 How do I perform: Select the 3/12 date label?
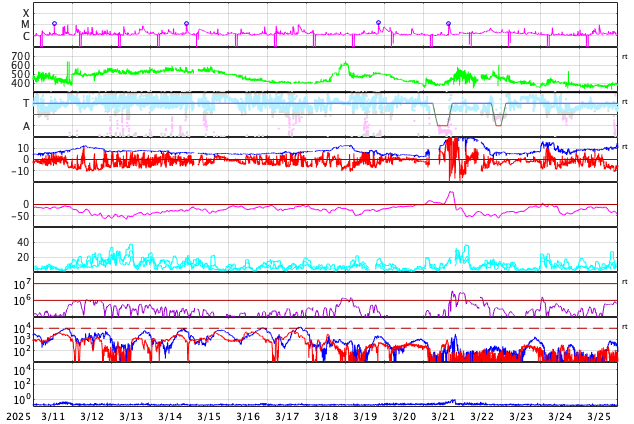[92, 417]
